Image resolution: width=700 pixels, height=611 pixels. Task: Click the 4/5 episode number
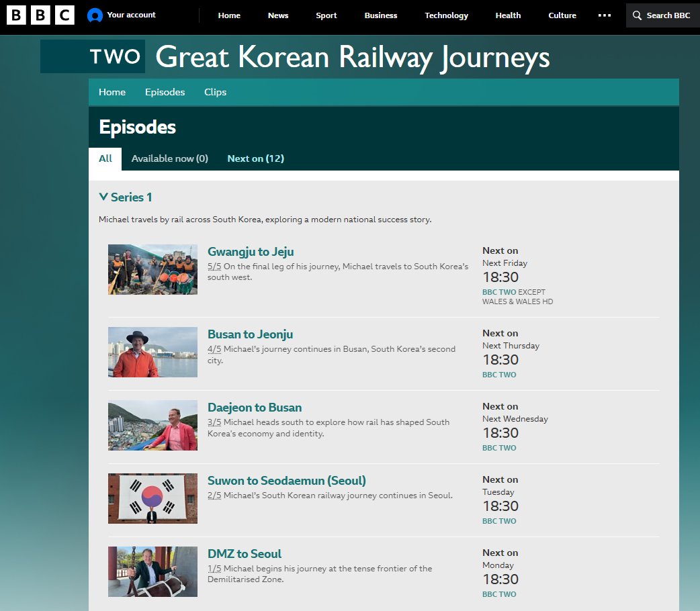pyautogui.click(x=214, y=349)
